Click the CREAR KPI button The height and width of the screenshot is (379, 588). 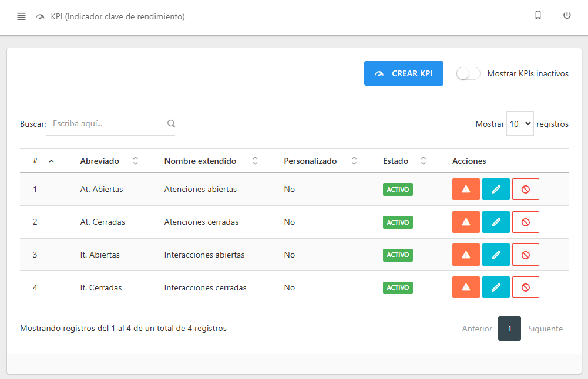coord(404,73)
